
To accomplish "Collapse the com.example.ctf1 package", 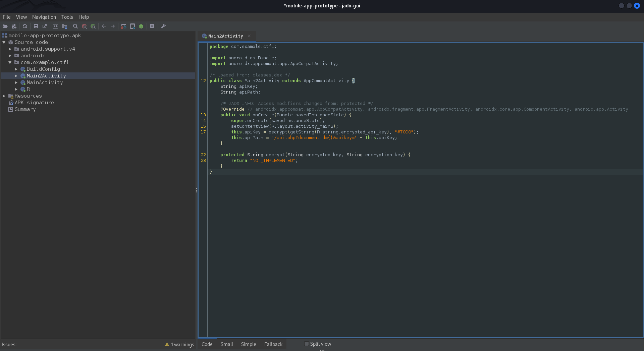I will point(10,62).
